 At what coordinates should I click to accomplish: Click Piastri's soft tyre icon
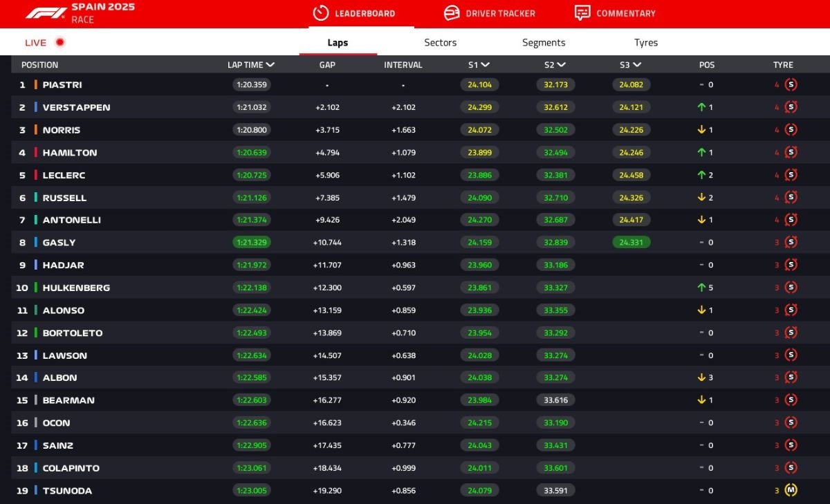point(791,85)
